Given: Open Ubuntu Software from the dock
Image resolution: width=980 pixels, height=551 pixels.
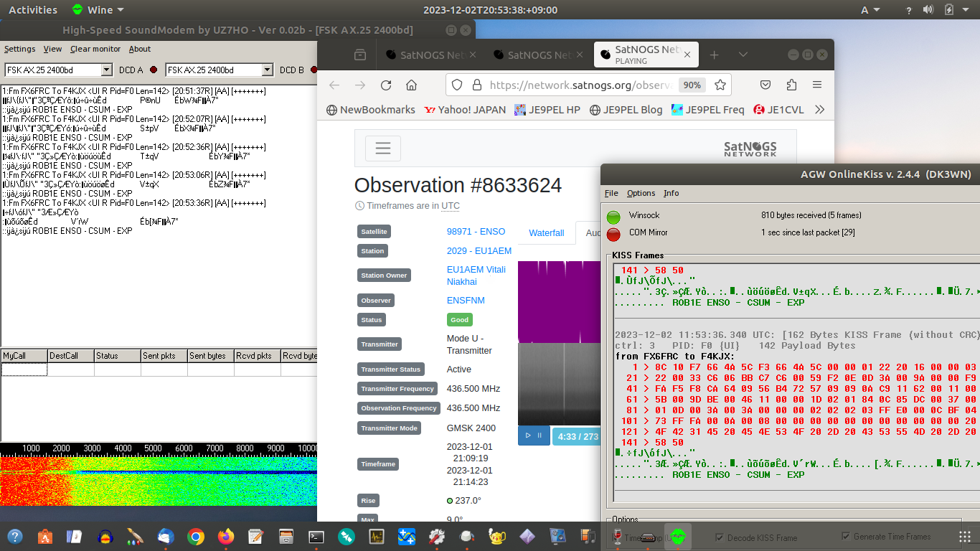Looking at the screenshot, I should [x=44, y=536].
